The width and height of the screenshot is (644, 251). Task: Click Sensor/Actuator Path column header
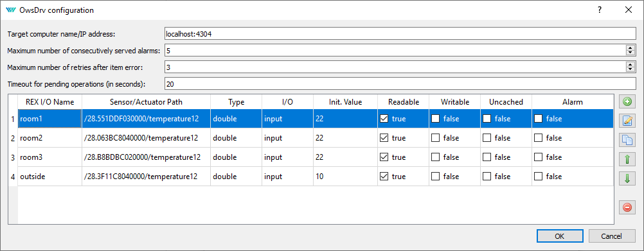146,102
